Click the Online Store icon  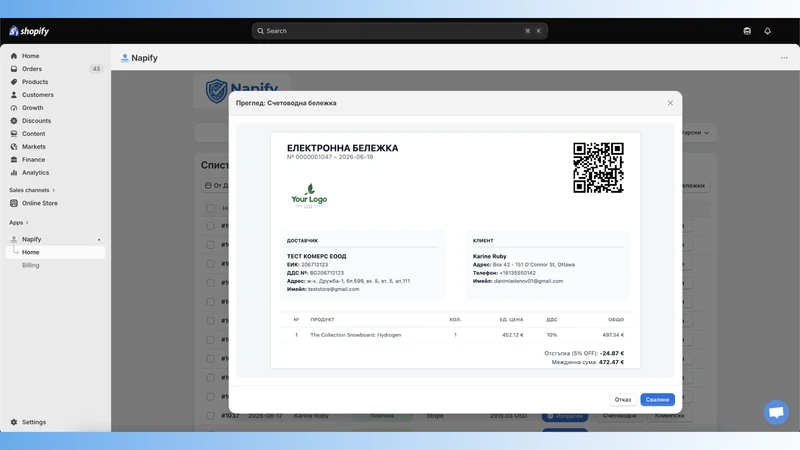pos(14,203)
